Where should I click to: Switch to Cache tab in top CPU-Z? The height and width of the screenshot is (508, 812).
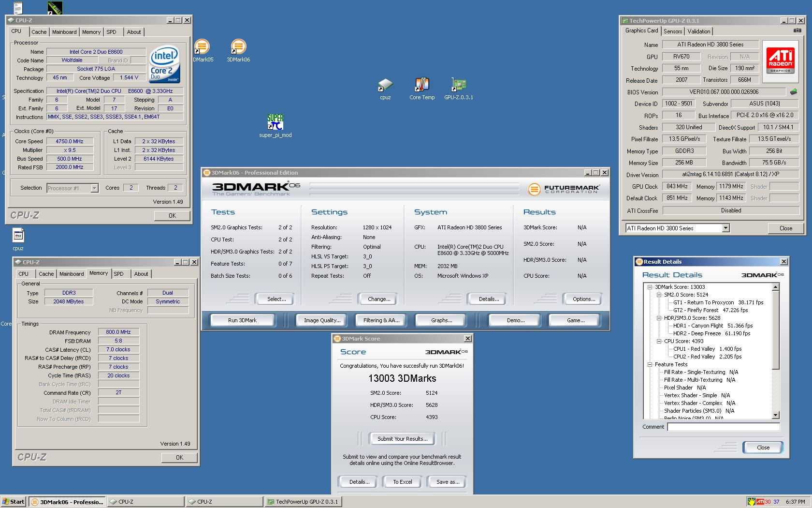tap(39, 32)
